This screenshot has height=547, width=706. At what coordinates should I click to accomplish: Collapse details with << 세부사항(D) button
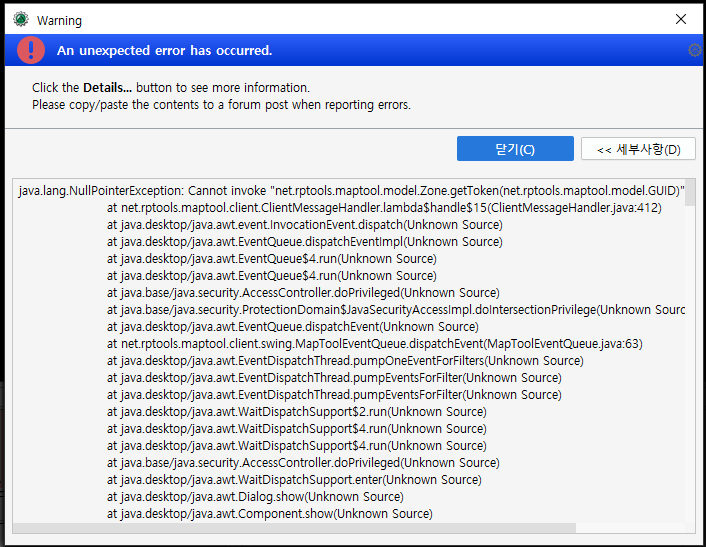pyautogui.click(x=638, y=149)
